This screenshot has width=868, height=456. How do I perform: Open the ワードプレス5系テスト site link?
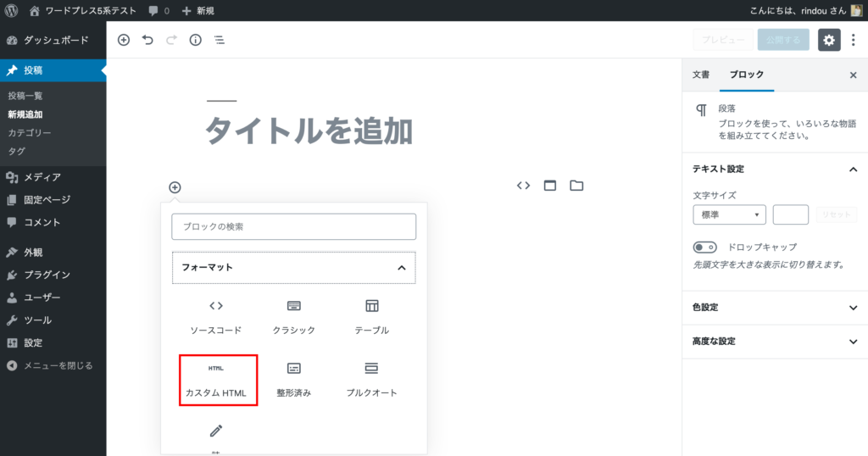click(82, 10)
